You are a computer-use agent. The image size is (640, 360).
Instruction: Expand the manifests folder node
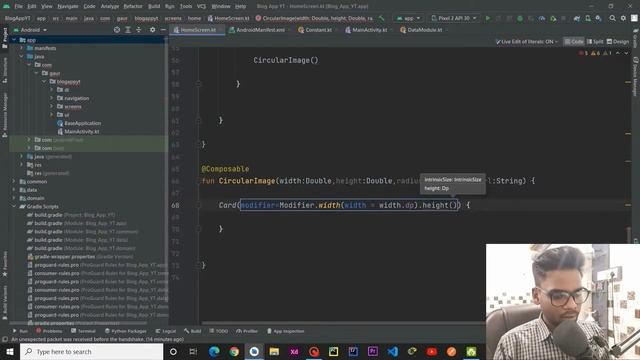22,48
